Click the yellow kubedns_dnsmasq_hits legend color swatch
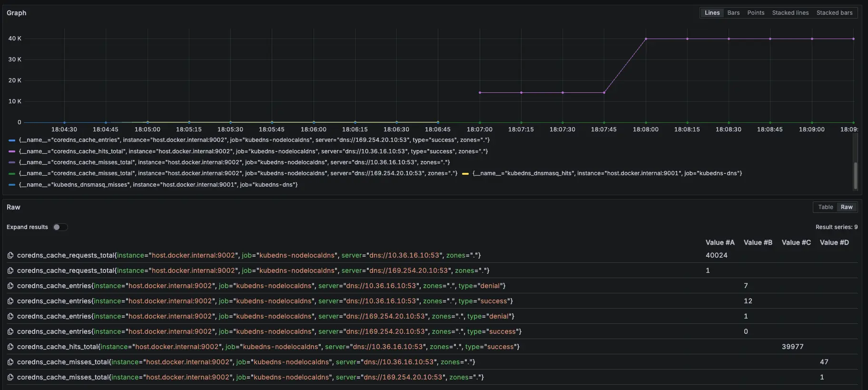This screenshot has width=868, height=390. point(465,174)
